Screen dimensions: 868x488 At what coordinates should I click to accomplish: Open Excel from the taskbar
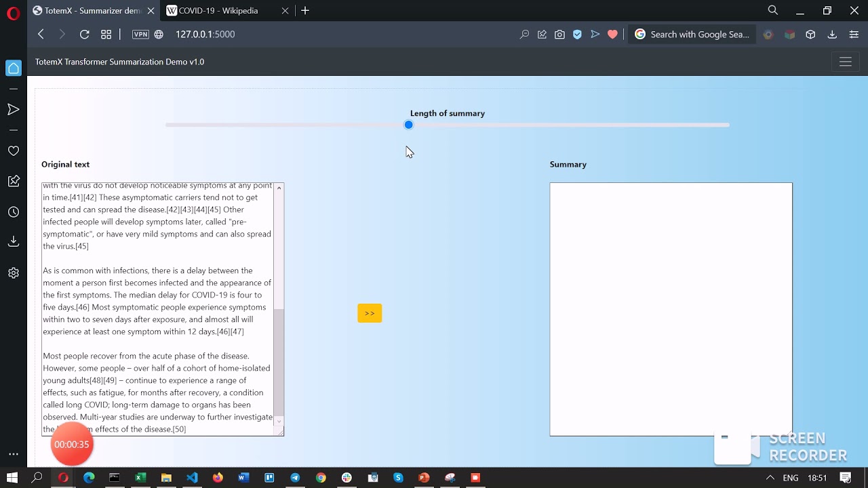[140, 478]
